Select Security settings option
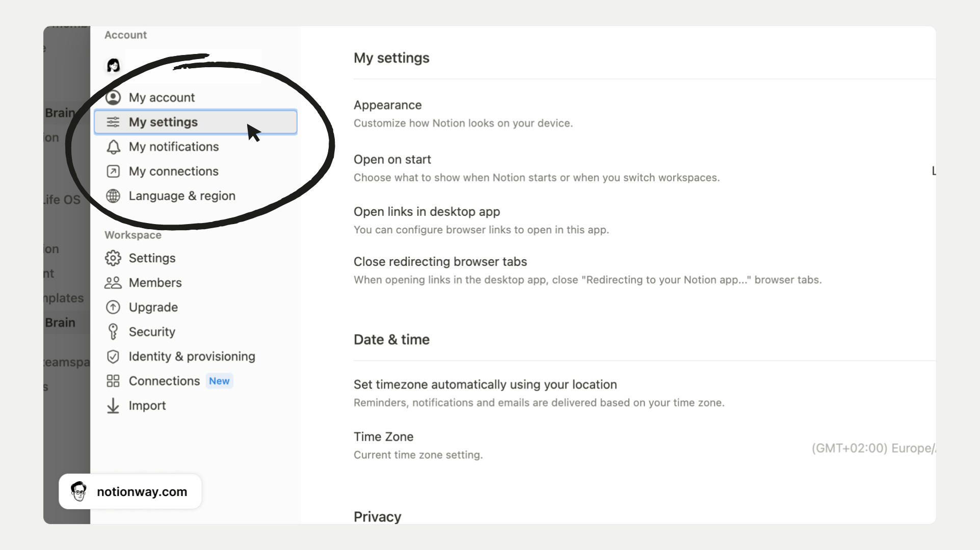Viewport: 980px width, 550px height. tap(152, 332)
